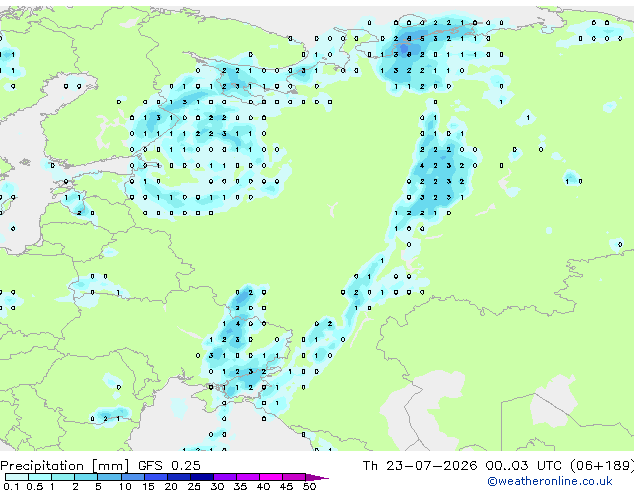Click the '23-07-2026' forecast date text
This screenshot has height=490, width=634.
coord(431,466)
